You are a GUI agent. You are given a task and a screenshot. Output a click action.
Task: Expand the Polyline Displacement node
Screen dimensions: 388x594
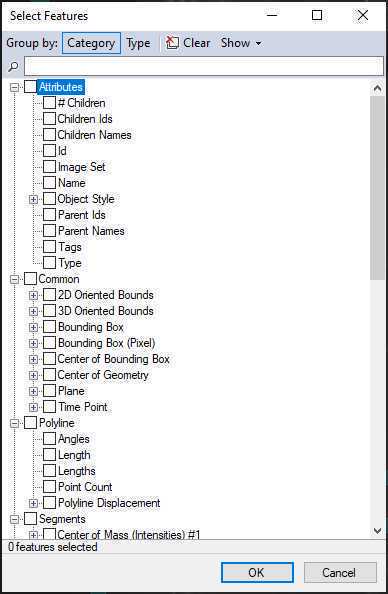[x=33, y=503]
